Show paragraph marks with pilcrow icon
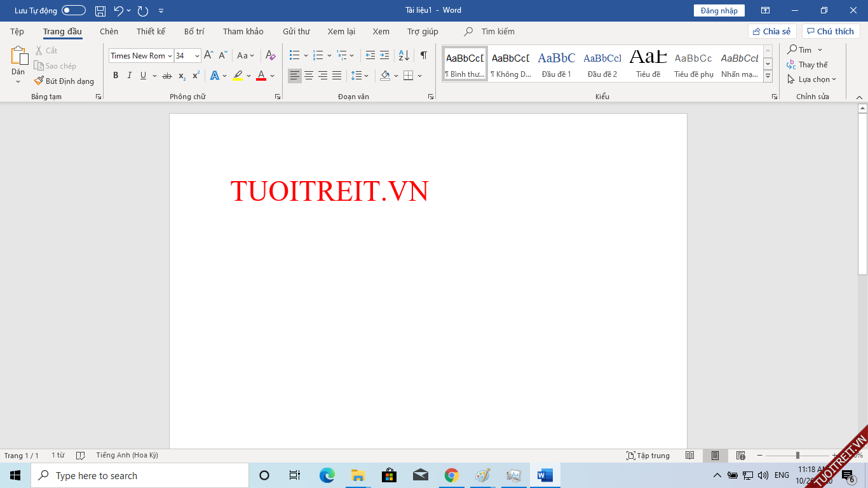This screenshot has height=488, width=868. click(423, 55)
